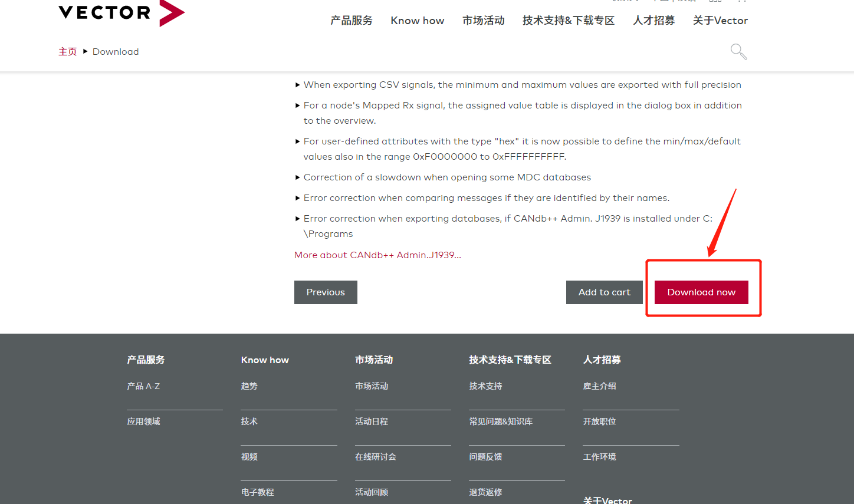854x504 pixels.
Task: Open the 关于Vector navigation menu
Action: [x=720, y=20]
